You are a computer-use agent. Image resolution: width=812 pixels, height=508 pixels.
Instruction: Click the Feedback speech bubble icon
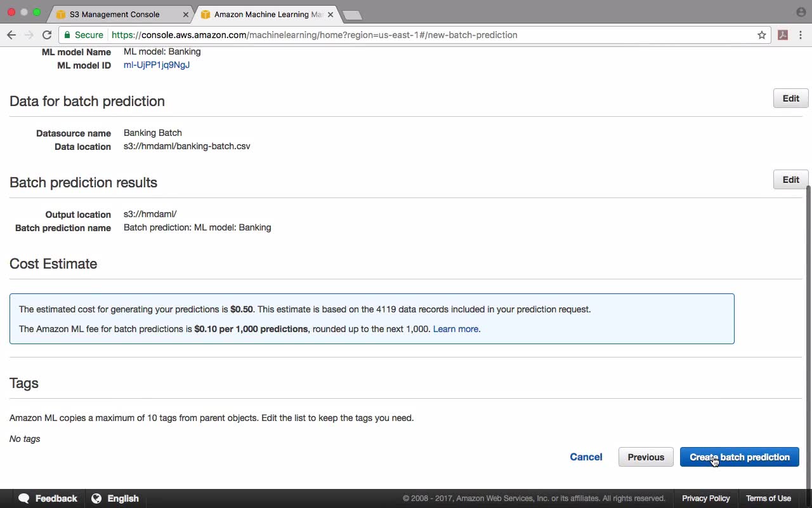24,498
